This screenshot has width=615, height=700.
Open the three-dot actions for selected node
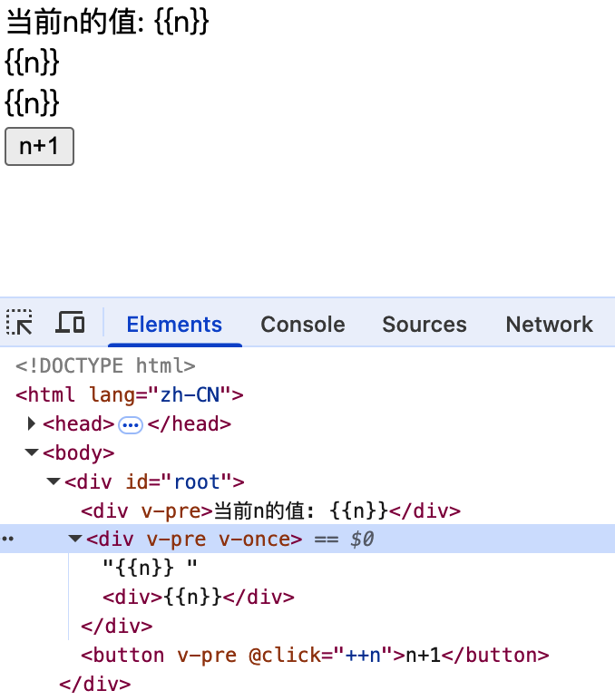click(7, 540)
